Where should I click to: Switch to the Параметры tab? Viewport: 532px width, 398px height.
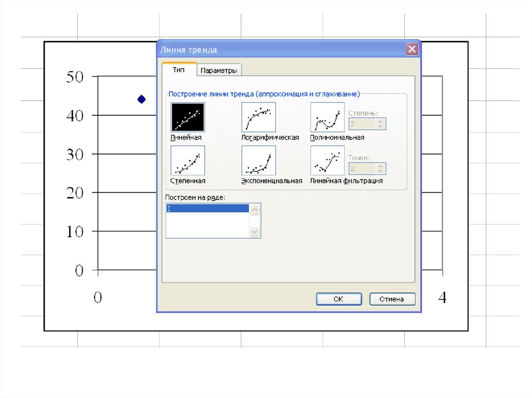220,71
